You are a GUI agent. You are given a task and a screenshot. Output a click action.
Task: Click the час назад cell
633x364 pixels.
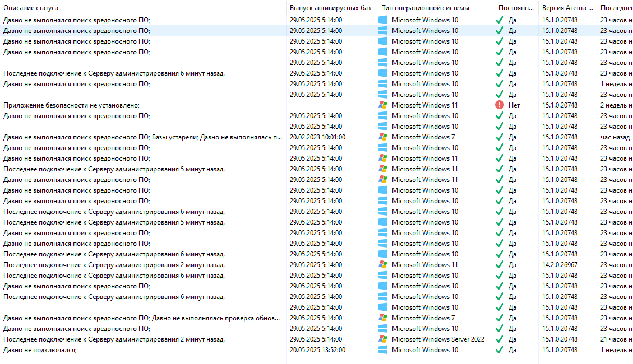click(615, 137)
